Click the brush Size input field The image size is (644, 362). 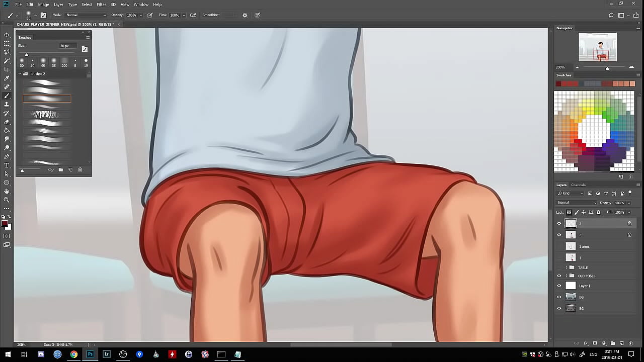65,46
